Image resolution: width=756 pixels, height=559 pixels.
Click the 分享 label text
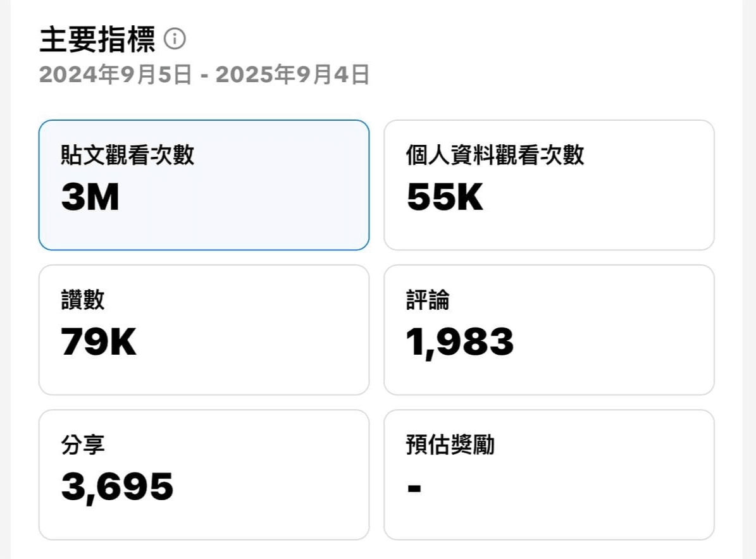82,445
